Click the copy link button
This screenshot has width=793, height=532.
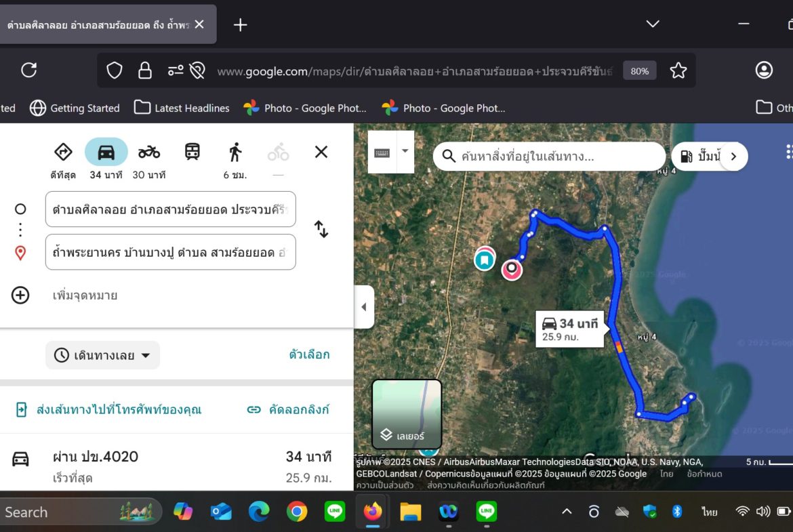[x=288, y=409]
